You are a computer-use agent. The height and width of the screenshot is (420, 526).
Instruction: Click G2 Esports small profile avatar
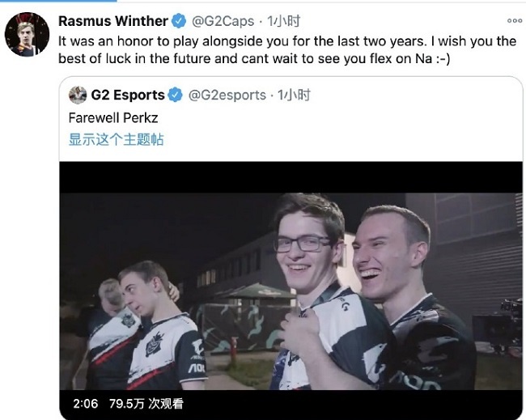point(78,95)
